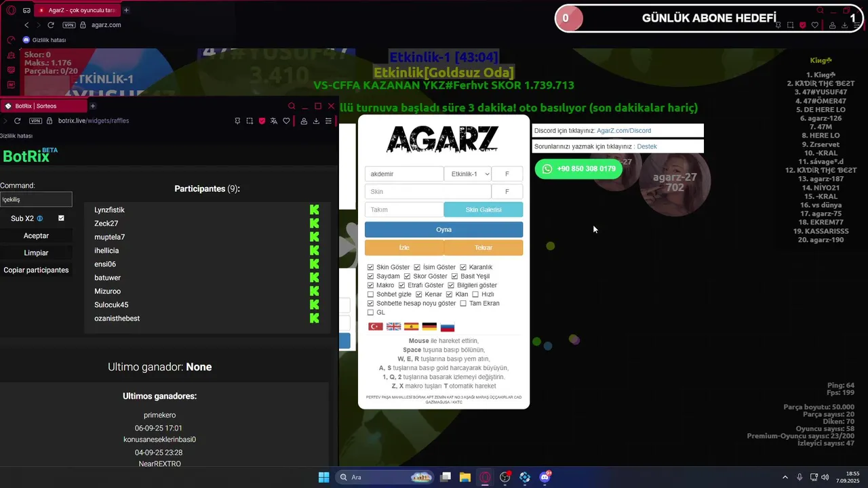Click Opera logo menu in back window
Screen dimensions: 868x488
[12, 10]
